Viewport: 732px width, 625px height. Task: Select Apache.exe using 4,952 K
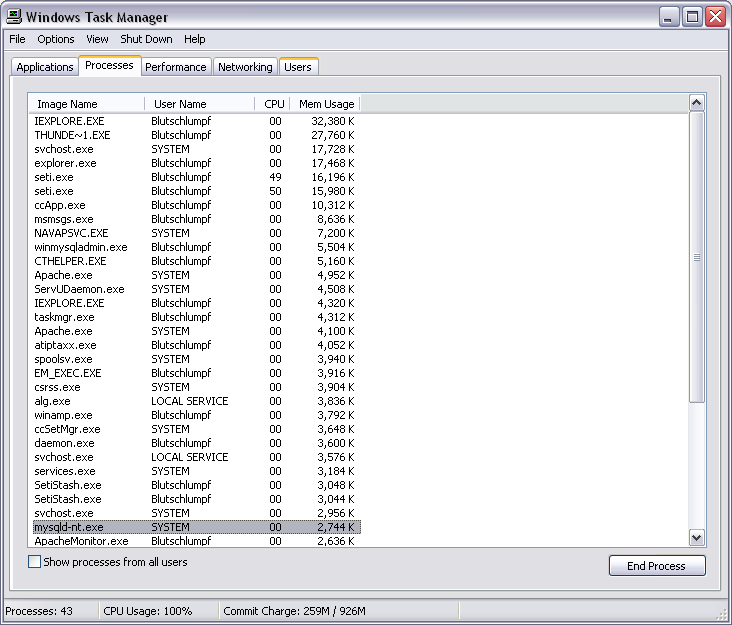click(196, 275)
